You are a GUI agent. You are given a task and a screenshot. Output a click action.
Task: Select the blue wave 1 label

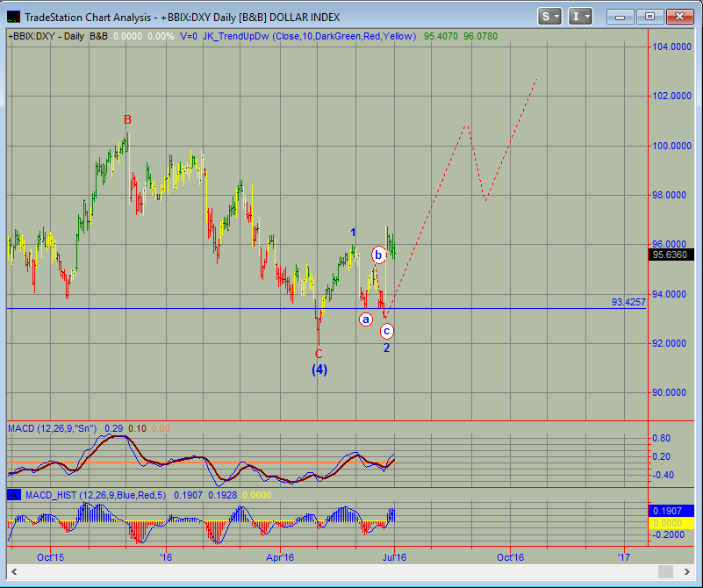tap(353, 233)
